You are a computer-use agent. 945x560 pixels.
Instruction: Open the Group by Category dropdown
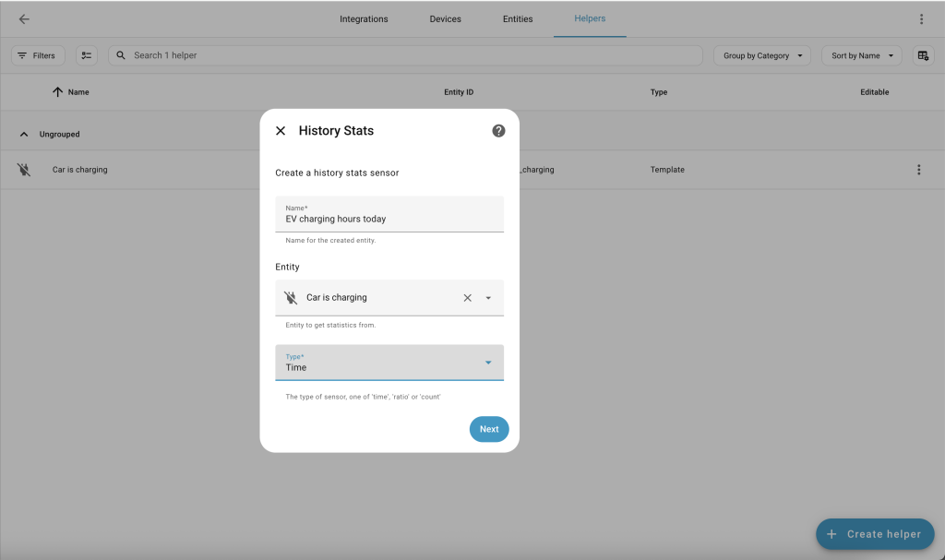click(x=761, y=55)
